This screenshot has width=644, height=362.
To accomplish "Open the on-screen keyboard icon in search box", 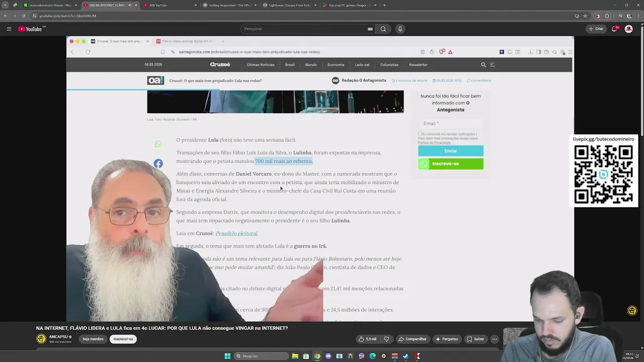I will pyautogui.click(x=370, y=29).
